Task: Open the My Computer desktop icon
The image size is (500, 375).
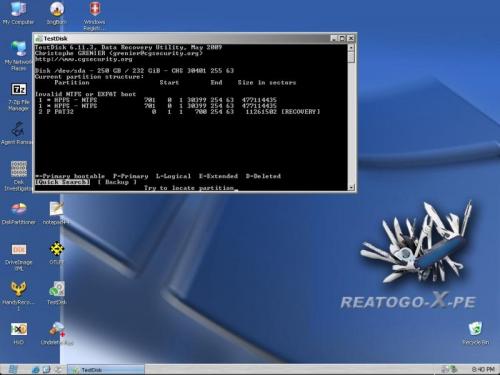Action: click(x=18, y=13)
